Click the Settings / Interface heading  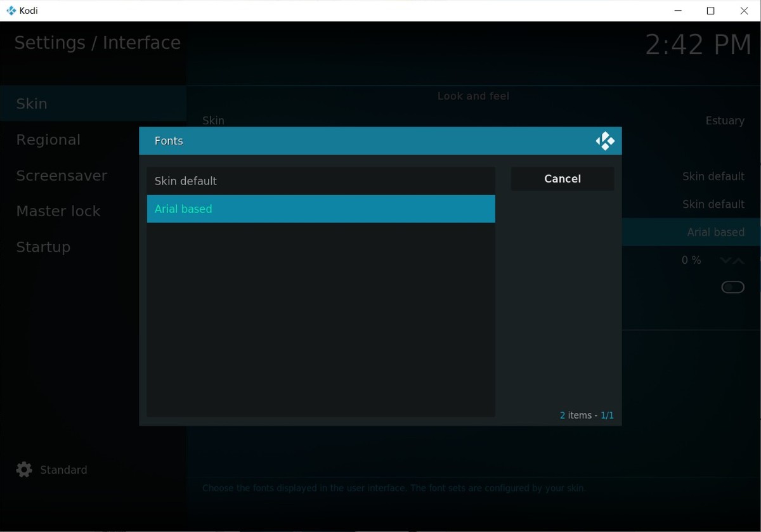tap(98, 42)
